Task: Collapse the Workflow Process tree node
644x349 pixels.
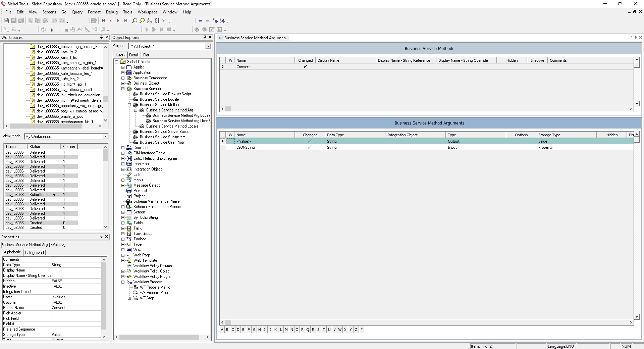Action: (x=123, y=282)
